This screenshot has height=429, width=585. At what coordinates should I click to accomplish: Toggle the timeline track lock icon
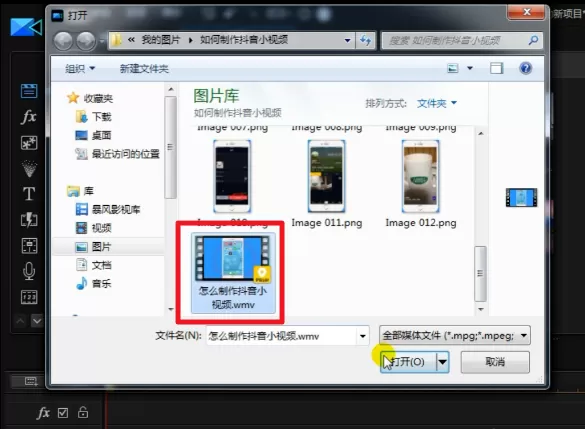click(x=83, y=412)
